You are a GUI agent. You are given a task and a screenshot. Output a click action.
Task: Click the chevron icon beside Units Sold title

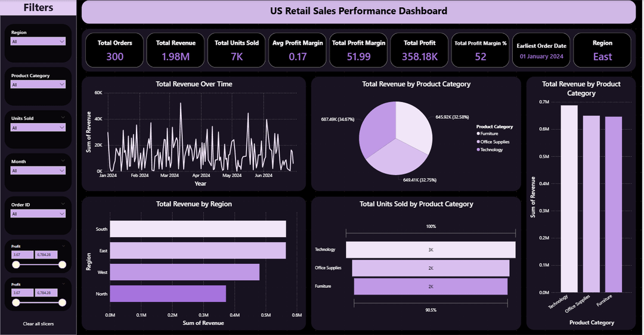click(x=63, y=118)
